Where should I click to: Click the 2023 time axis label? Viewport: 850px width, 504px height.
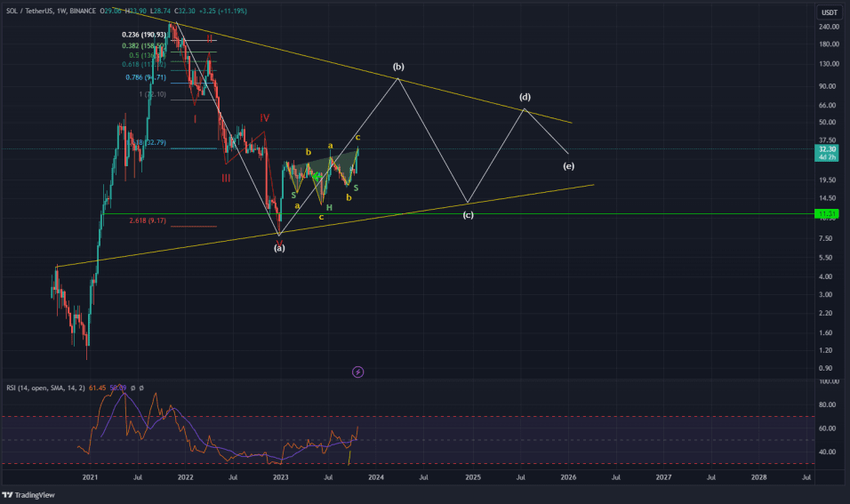click(280, 477)
